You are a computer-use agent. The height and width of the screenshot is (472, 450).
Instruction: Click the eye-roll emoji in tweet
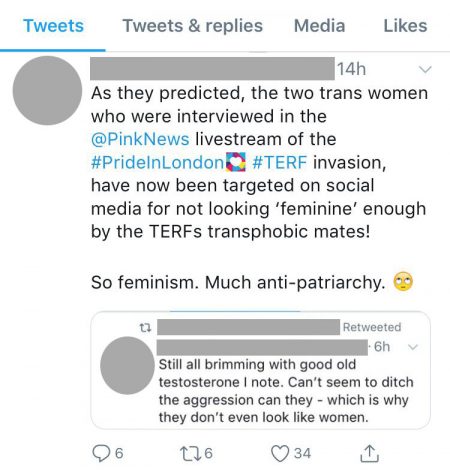(x=403, y=282)
